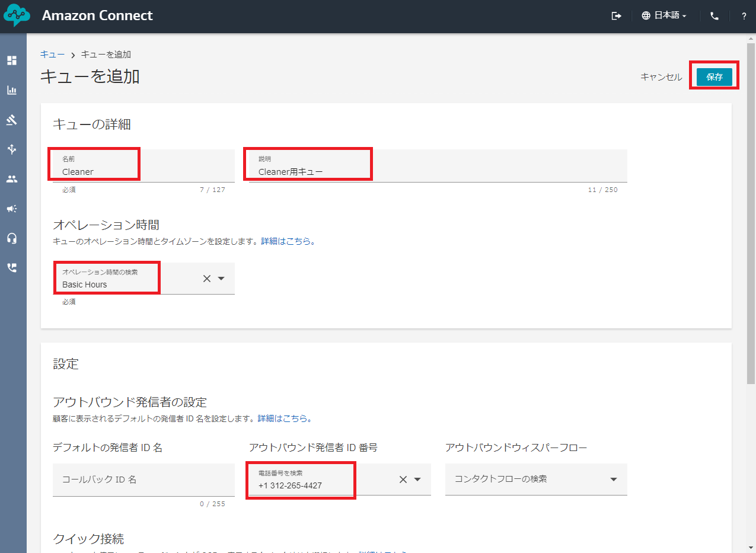The width and height of the screenshot is (756, 553).
Task: Open the help question mark icon
Action: tap(744, 16)
